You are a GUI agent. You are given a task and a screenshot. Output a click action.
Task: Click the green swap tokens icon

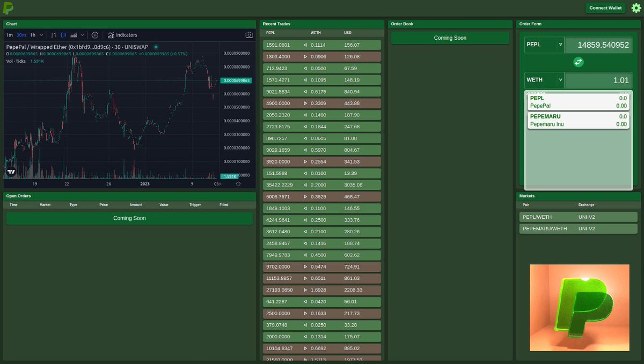point(579,62)
